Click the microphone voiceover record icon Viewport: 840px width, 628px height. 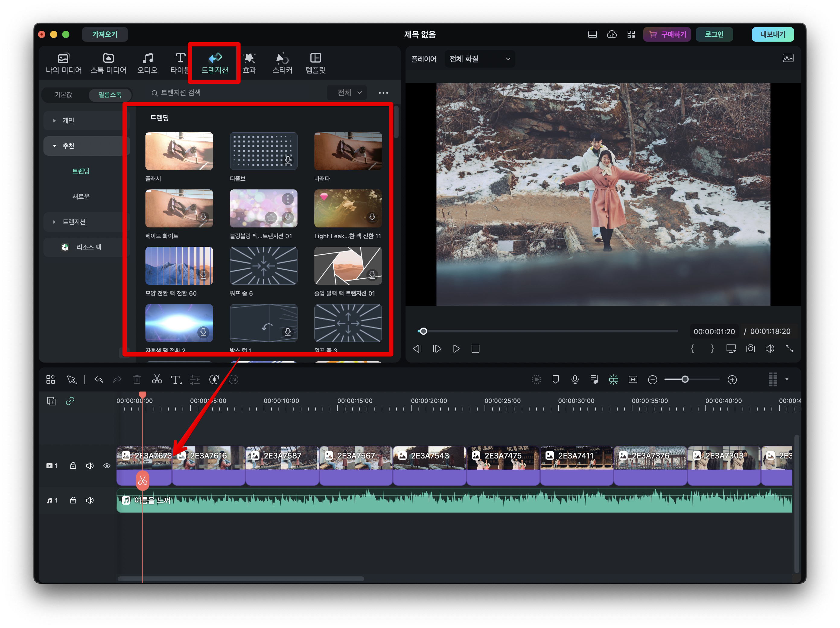click(575, 379)
